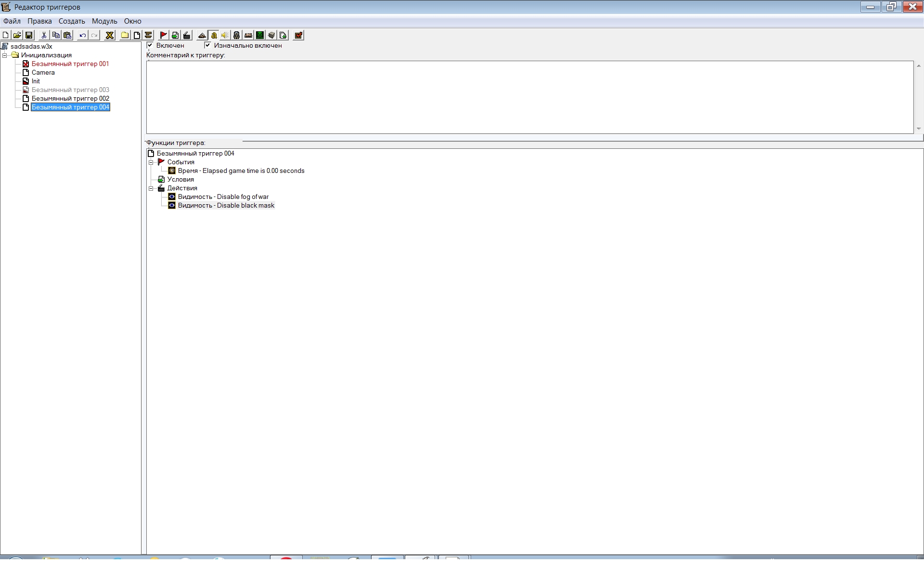Screen dimensions: 924x578
Task: Add new event red flag icon
Action: [163, 35]
